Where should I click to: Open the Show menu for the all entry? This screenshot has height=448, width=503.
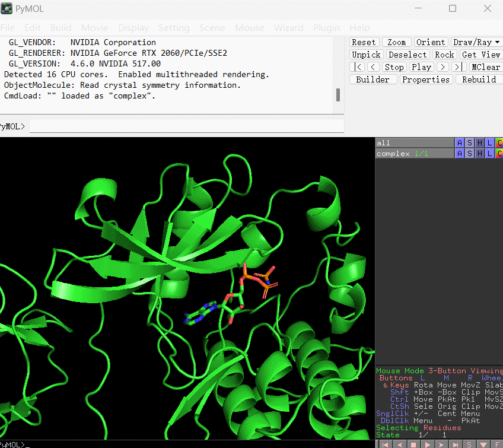coord(469,142)
